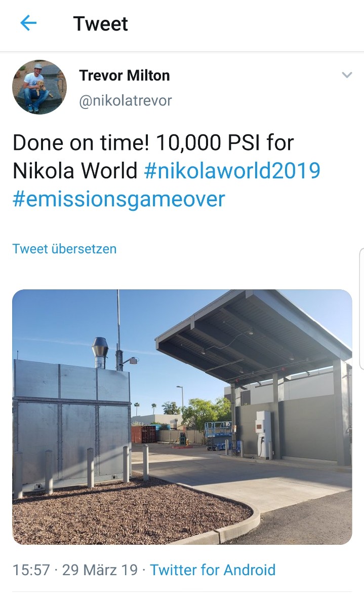This screenshot has height=600, width=364.
Task: Click the 15:57 time stamp
Action: tap(31, 570)
